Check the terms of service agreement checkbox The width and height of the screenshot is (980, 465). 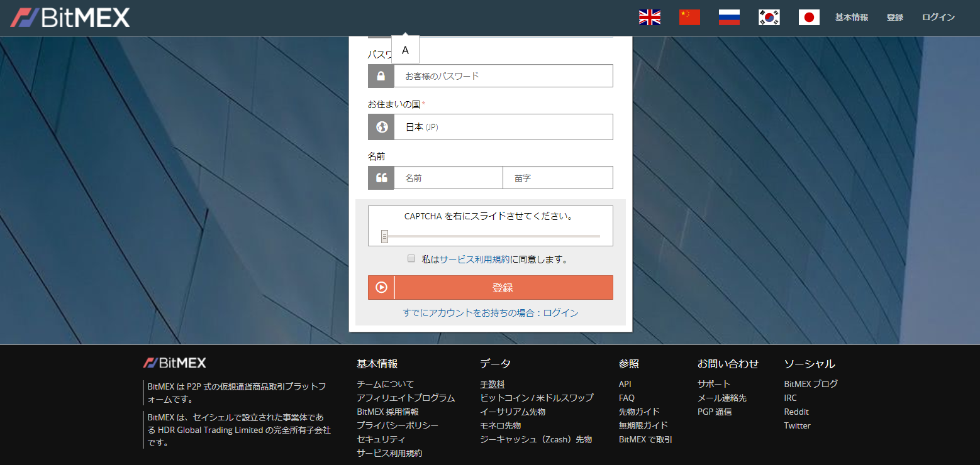pyautogui.click(x=411, y=258)
